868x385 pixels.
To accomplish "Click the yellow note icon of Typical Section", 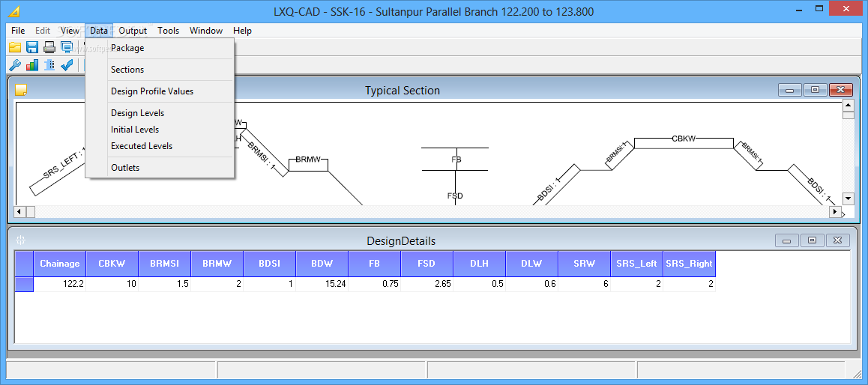I will tap(21, 90).
